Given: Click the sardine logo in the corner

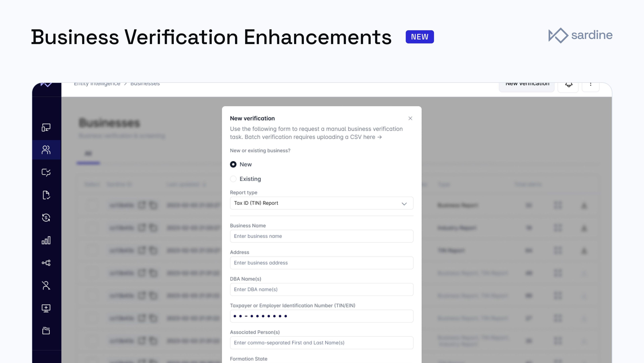Looking at the screenshot, I should (x=580, y=35).
